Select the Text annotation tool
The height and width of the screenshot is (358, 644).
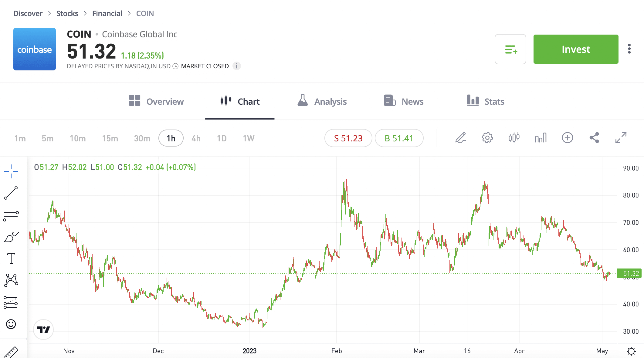point(11,258)
